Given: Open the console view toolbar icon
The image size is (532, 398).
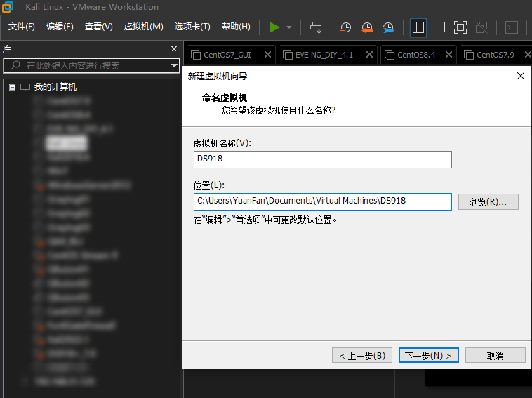Looking at the screenshot, I should click(512, 27).
